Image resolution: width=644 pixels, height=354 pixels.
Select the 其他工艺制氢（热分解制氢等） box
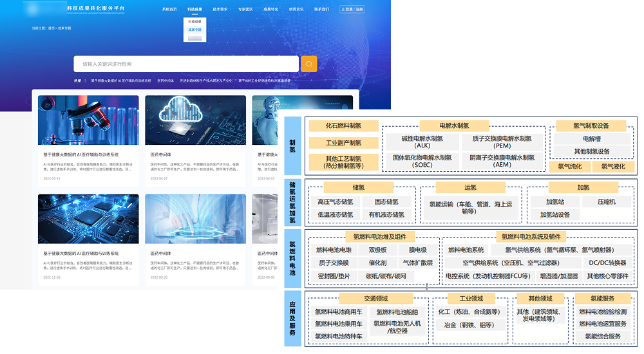[x=343, y=162]
